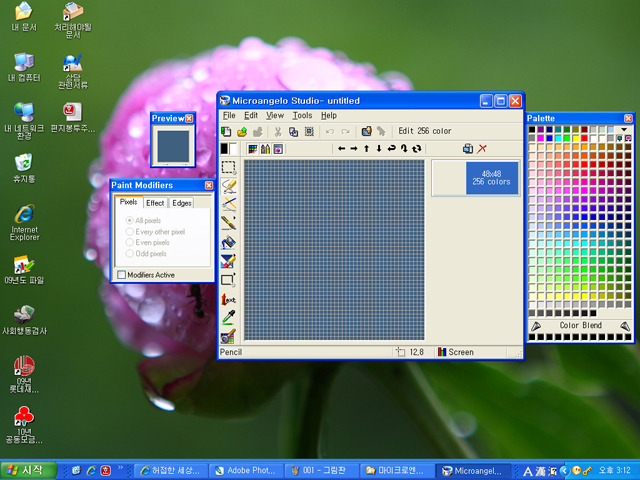The width and height of the screenshot is (640, 480).
Task: Select the Rectangle shape tool
Action: pos(229,280)
